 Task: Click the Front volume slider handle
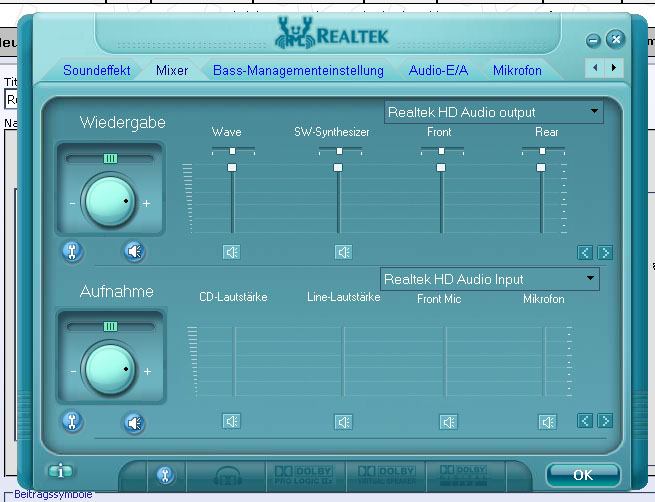(x=441, y=167)
